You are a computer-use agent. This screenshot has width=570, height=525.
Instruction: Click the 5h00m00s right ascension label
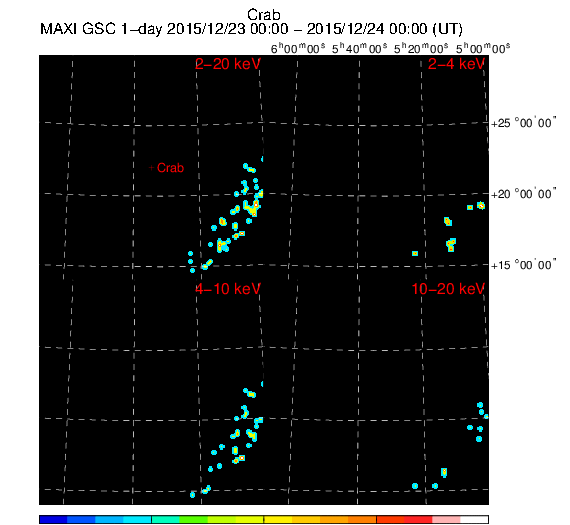pos(483,48)
